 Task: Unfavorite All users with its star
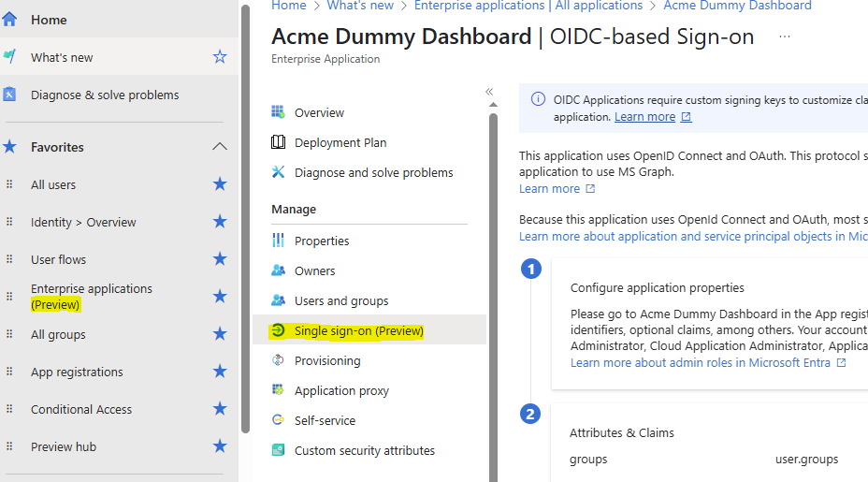point(220,184)
